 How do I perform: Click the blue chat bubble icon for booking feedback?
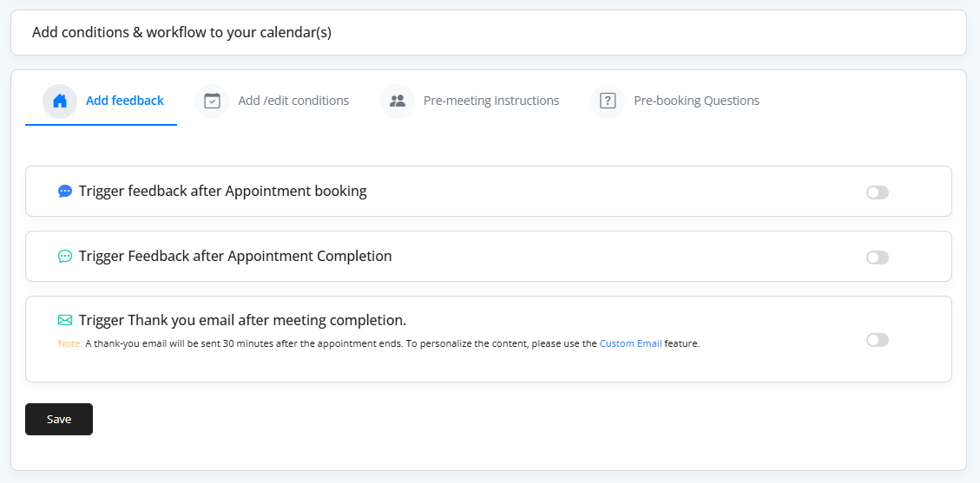65,191
